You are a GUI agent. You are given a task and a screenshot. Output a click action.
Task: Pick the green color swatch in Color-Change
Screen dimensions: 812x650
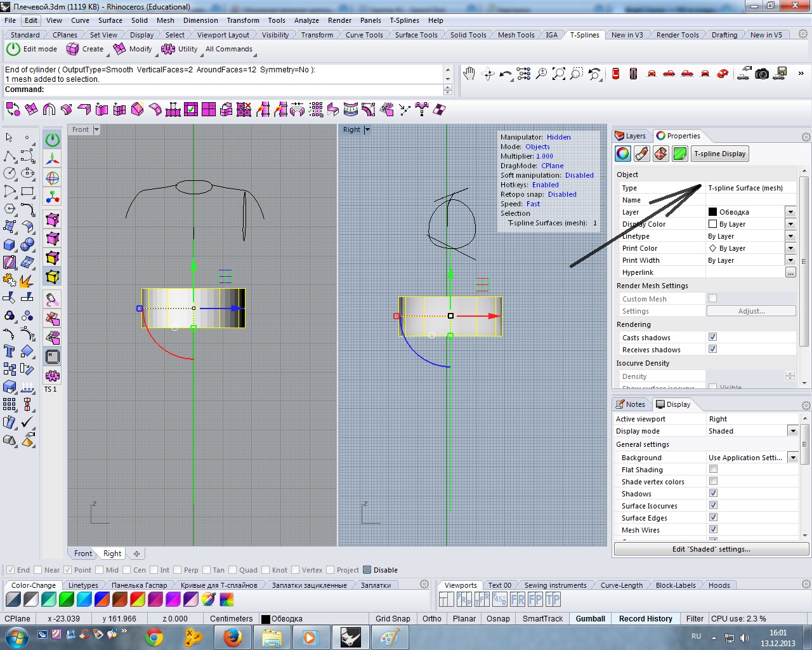click(x=67, y=599)
